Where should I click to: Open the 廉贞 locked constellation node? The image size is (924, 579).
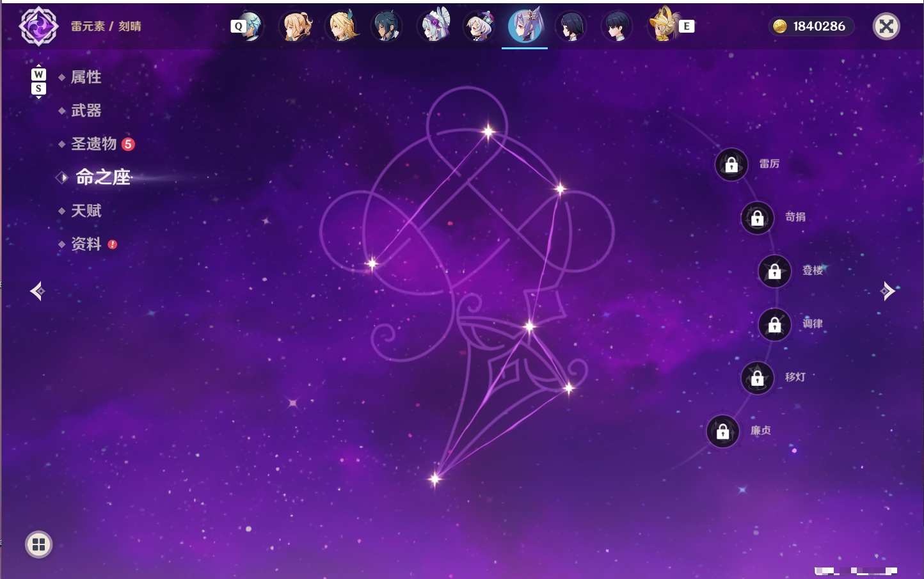(x=723, y=431)
